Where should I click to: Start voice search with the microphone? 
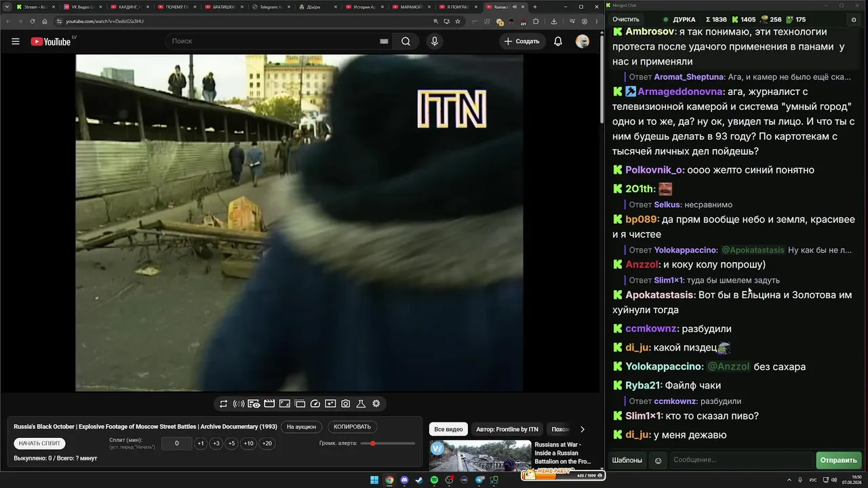(x=435, y=41)
